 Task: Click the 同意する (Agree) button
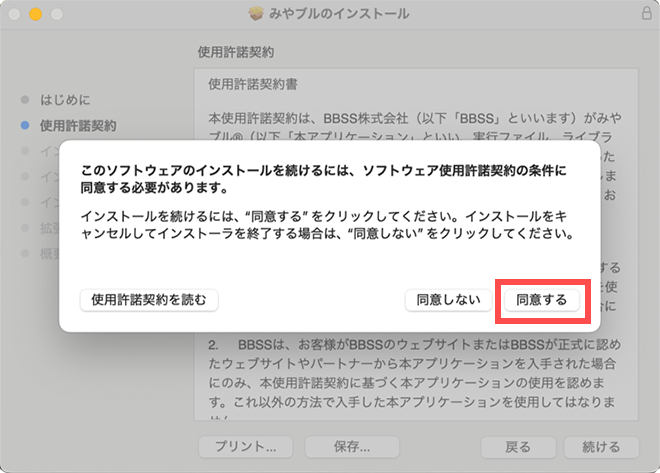tap(541, 299)
